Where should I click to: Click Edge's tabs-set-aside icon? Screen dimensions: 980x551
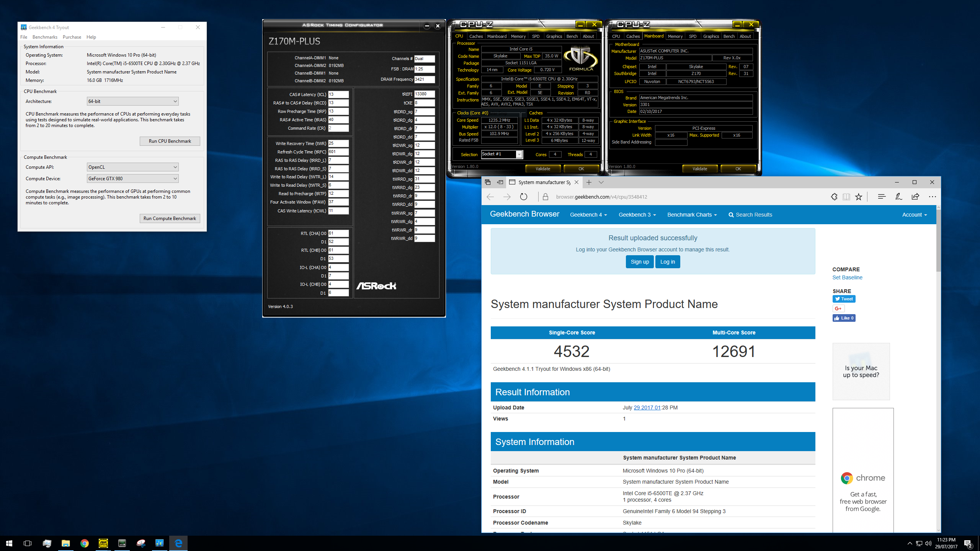[487, 182]
